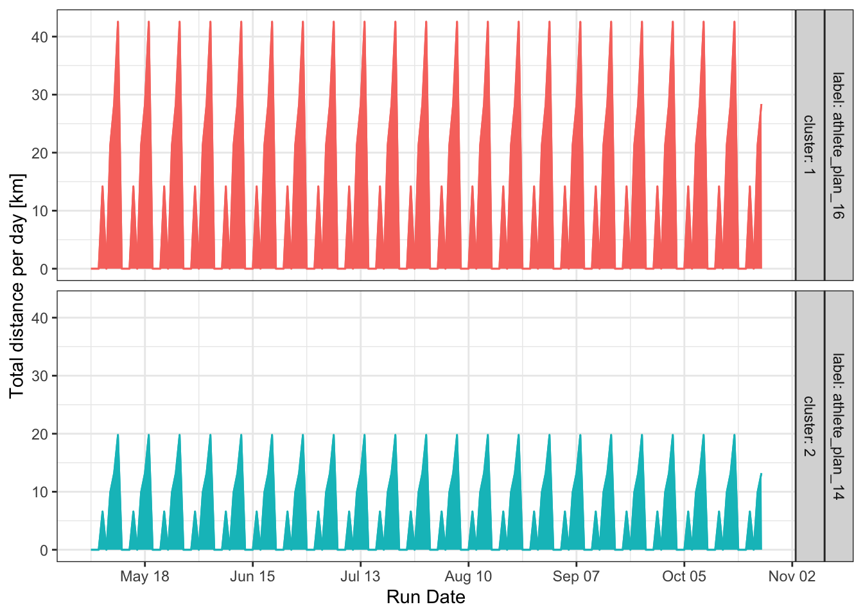This screenshot has height=616, width=863.
Task: Select the "cluster: 2" facet strip
Action: pos(809,427)
